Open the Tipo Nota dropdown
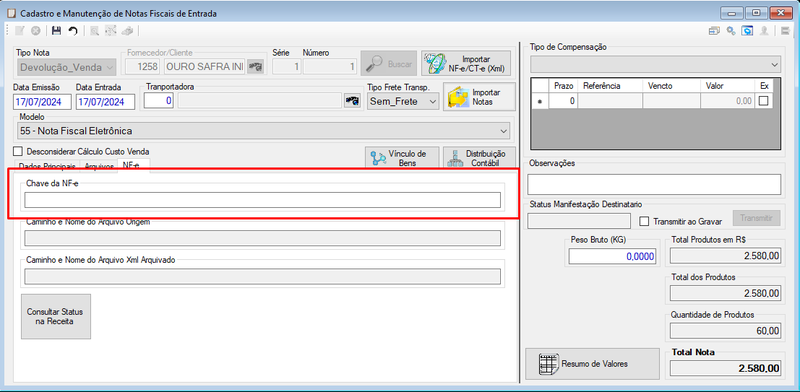 click(x=67, y=67)
